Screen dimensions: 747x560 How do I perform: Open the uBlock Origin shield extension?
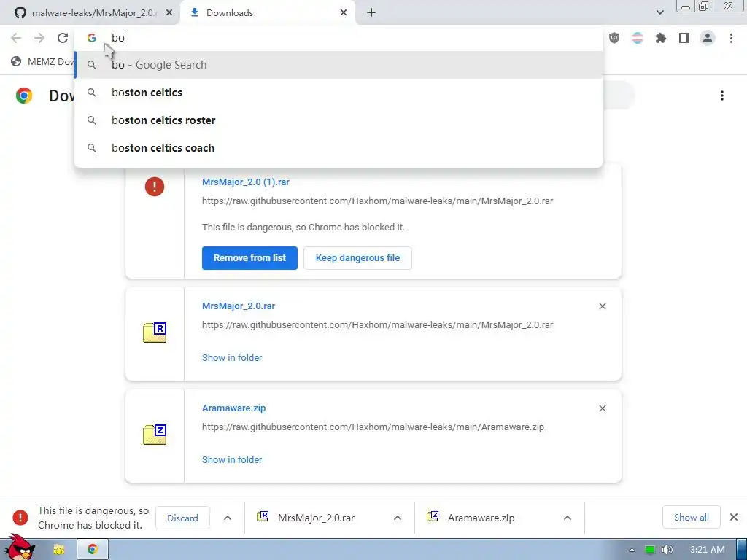point(614,38)
